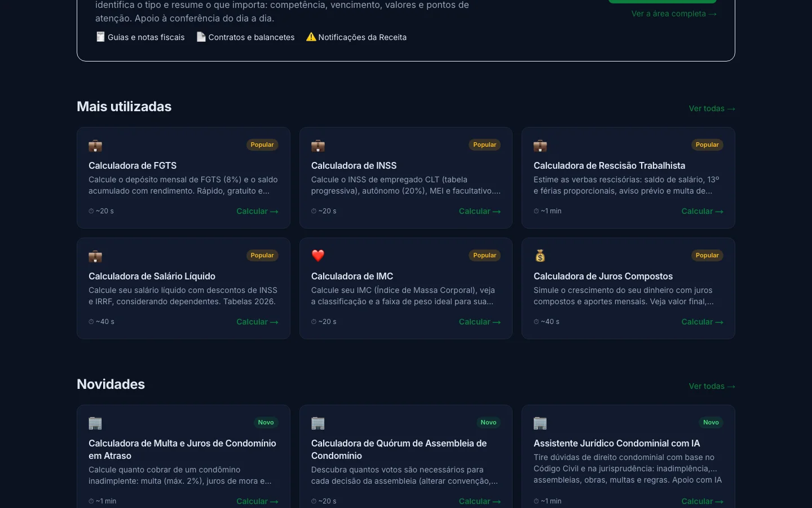Image resolution: width=812 pixels, height=508 pixels.
Task: Click FGTS description starting Calcule o depósito mensal
Action: click(x=183, y=185)
